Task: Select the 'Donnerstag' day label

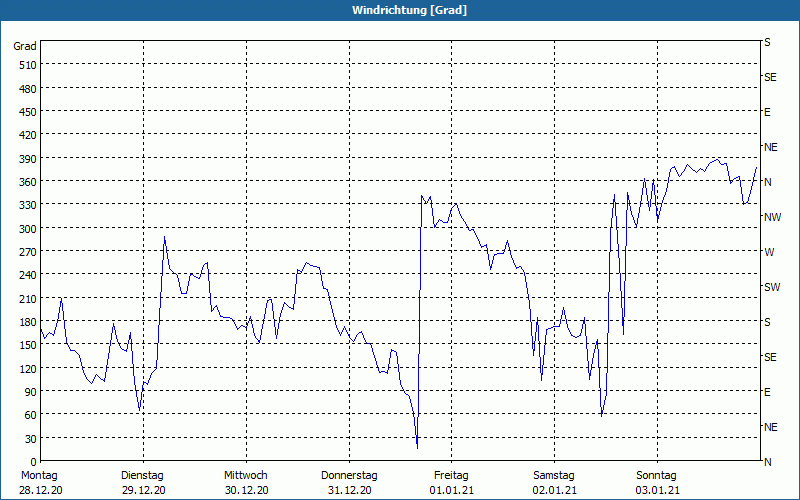Action: [349, 476]
